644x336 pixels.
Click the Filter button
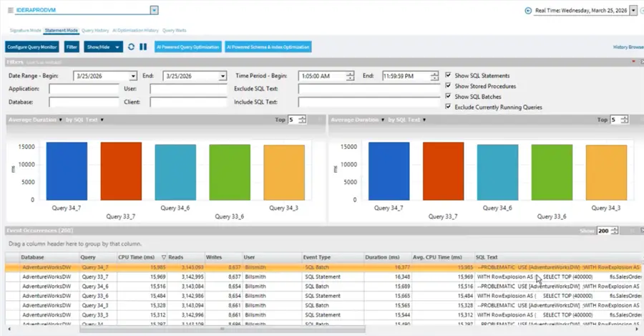72,47
